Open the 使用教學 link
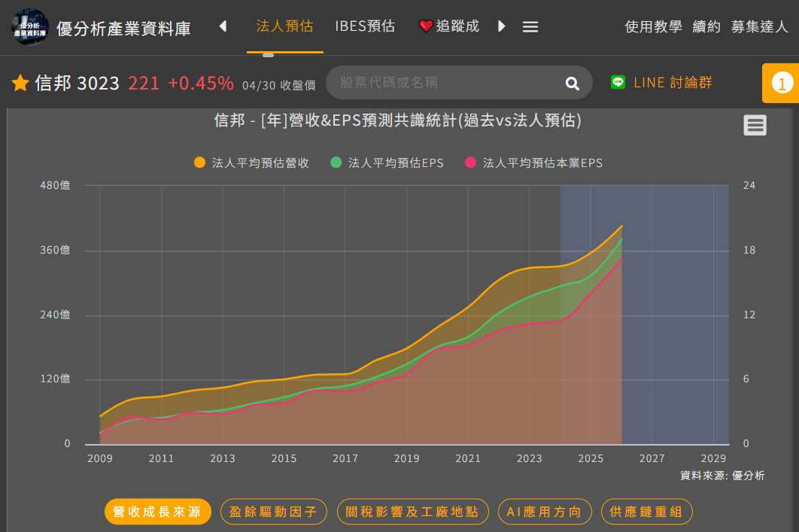Screen dimensions: 799x532 [x=653, y=26]
